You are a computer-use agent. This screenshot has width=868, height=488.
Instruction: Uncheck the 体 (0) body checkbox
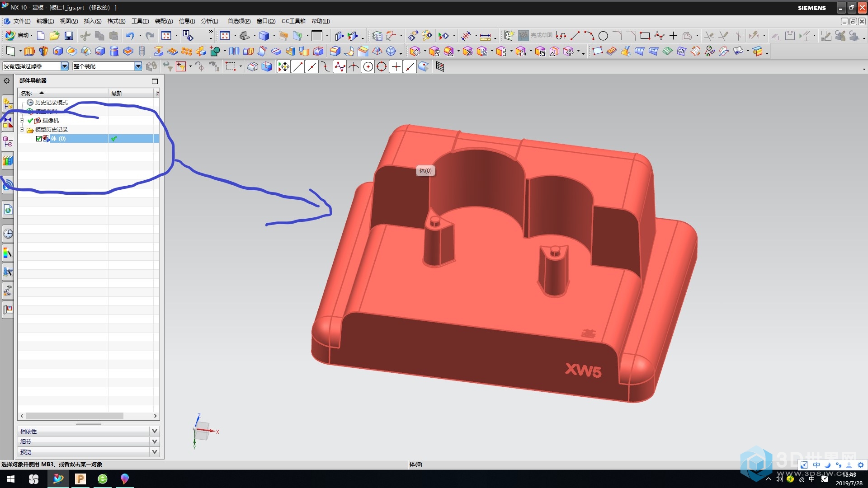tap(39, 139)
